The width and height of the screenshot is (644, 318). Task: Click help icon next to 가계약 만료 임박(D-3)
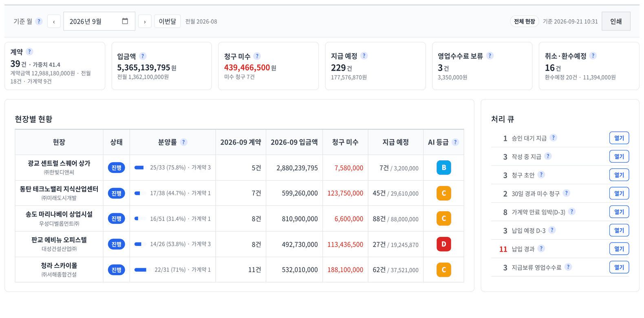coord(572,212)
